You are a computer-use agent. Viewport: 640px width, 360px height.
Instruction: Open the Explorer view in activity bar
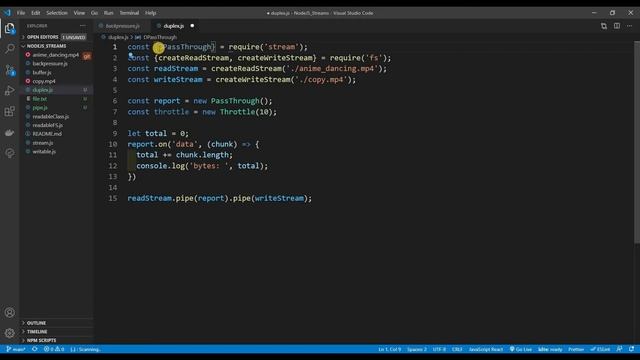9,28
